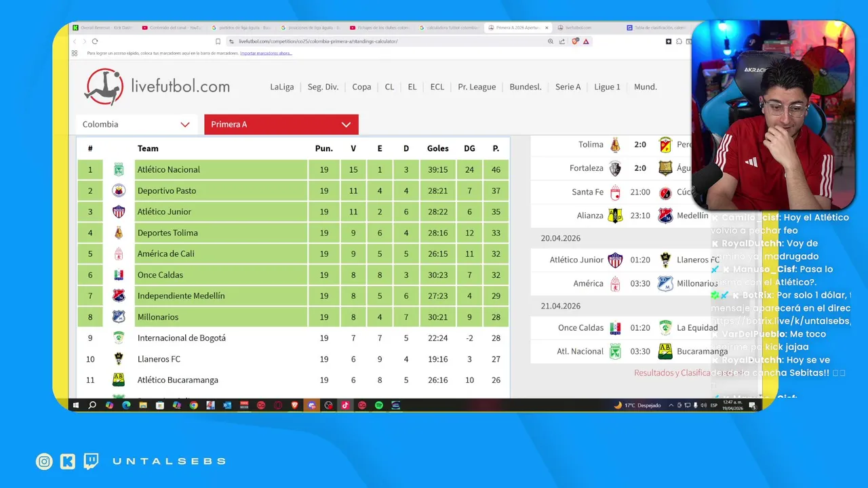
Task: Click the Internacional de Bogotá crest
Action: pyautogui.click(x=119, y=338)
